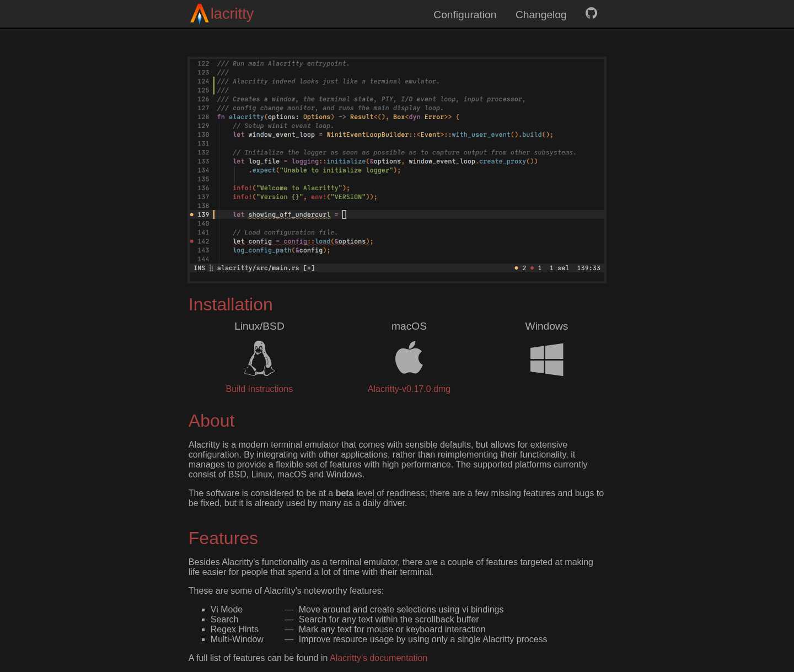794x672 pixels.
Task: Click the 'lacritty' site title link
Action: (232, 14)
